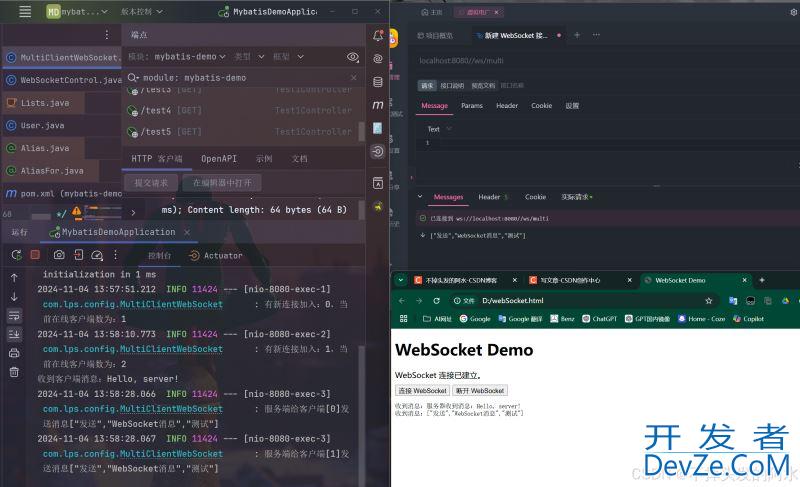Image resolution: width=800 pixels, height=487 pixels.
Task: Click the down arrow in console gutter
Action: 14,296
